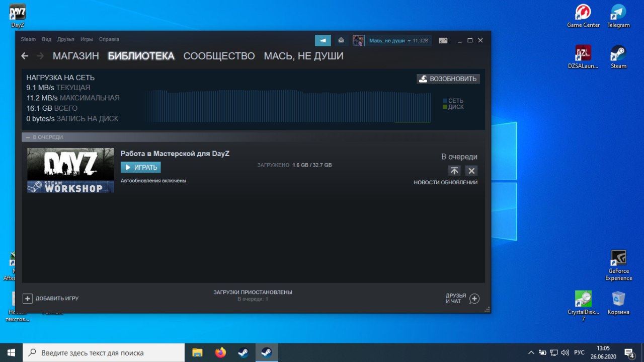Expand account dropdown Мась, не души
The width and height of the screenshot is (644, 362).
click(x=390, y=40)
